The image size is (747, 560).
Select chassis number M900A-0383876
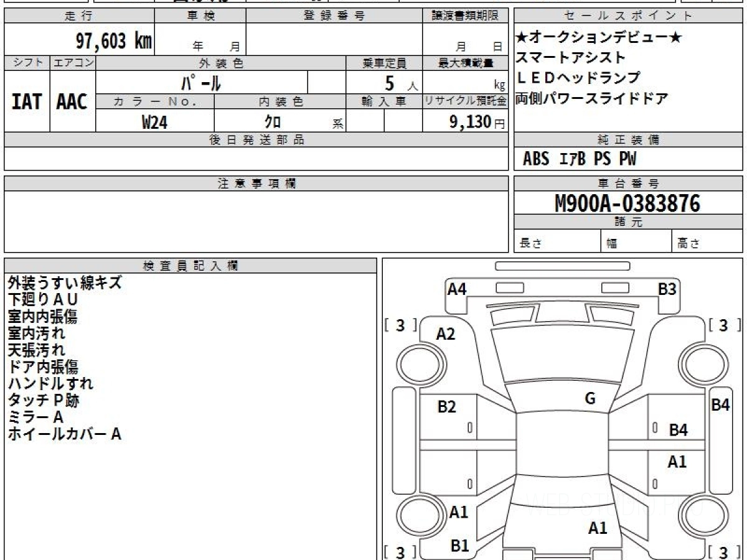coord(627,203)
